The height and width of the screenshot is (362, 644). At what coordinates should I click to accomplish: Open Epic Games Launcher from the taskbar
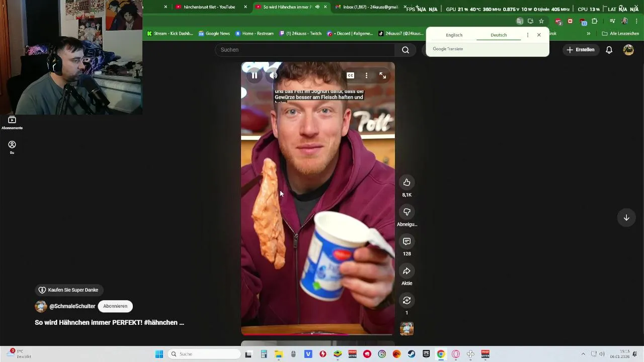coord(426,354)
